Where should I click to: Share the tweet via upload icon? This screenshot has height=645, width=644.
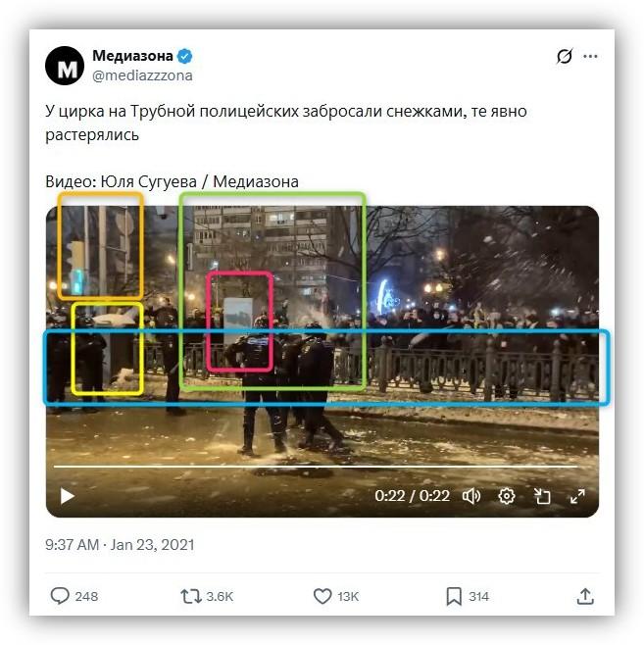pyautogui.click(x=585, y=596)
